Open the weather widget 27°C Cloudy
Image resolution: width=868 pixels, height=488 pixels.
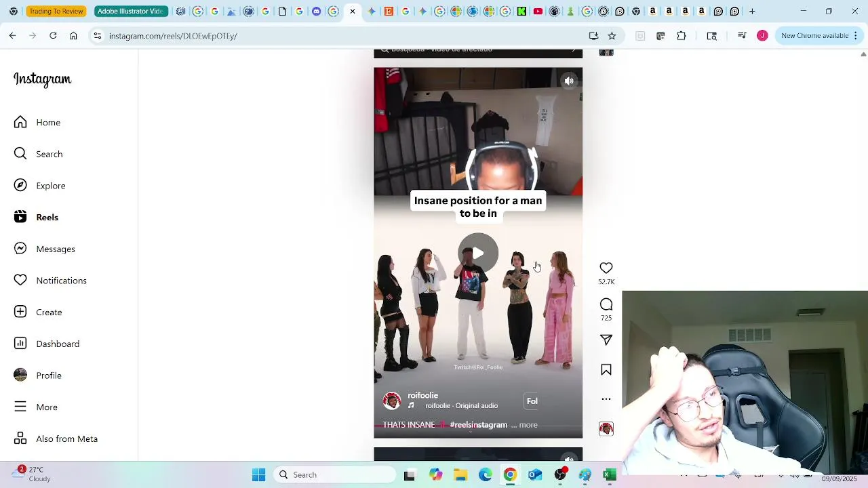tap(32, 474)
